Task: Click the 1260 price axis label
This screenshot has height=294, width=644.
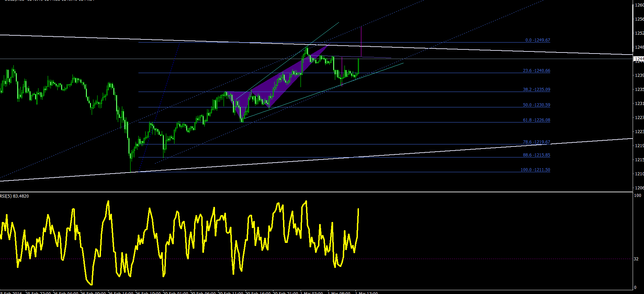Action: (639, 5)
